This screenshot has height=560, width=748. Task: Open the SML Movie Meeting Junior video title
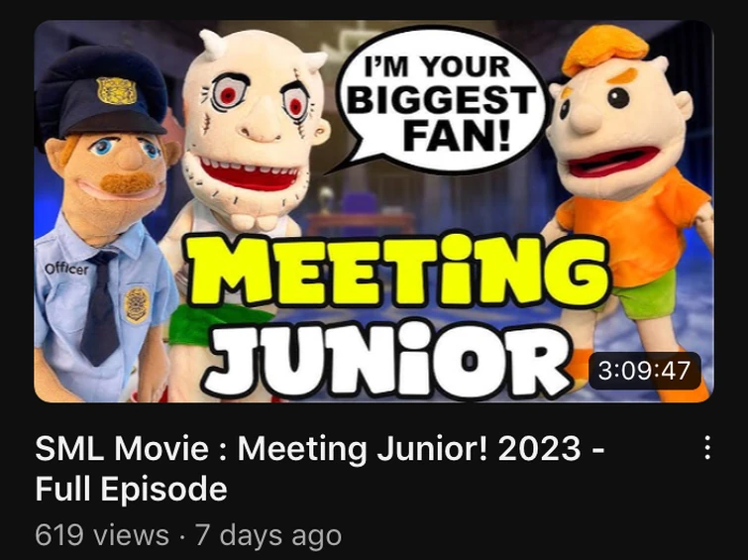click(320, 469)
